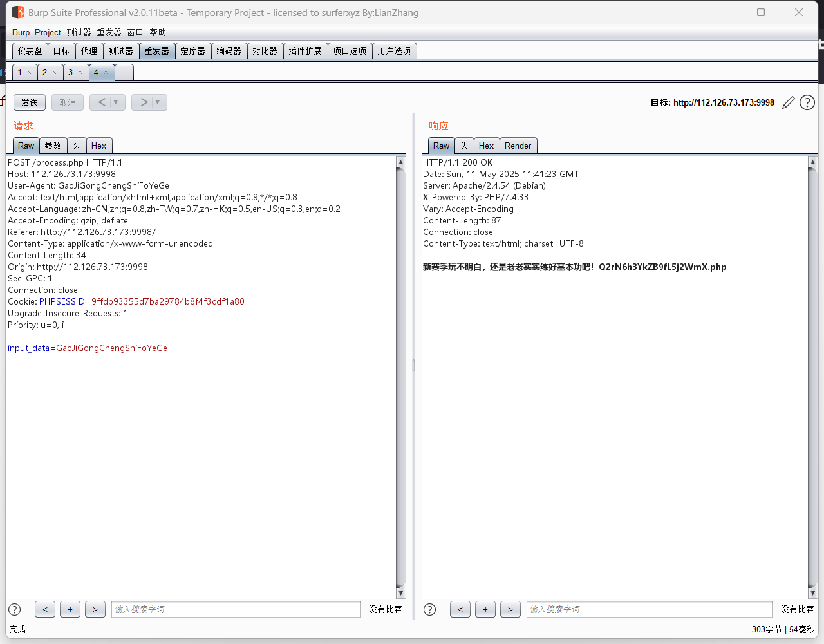Viewport: 824px width, 644px height.
Task: Click the PHPSESSID cookie value
Action: (x=168, y=301)
